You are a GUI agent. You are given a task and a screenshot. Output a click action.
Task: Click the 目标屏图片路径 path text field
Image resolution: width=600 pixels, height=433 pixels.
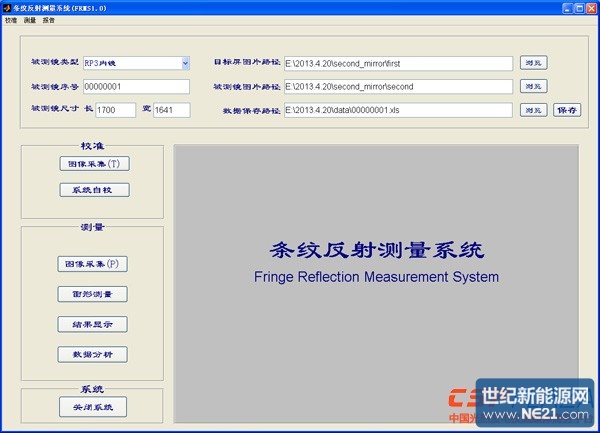tap(398, 63)
